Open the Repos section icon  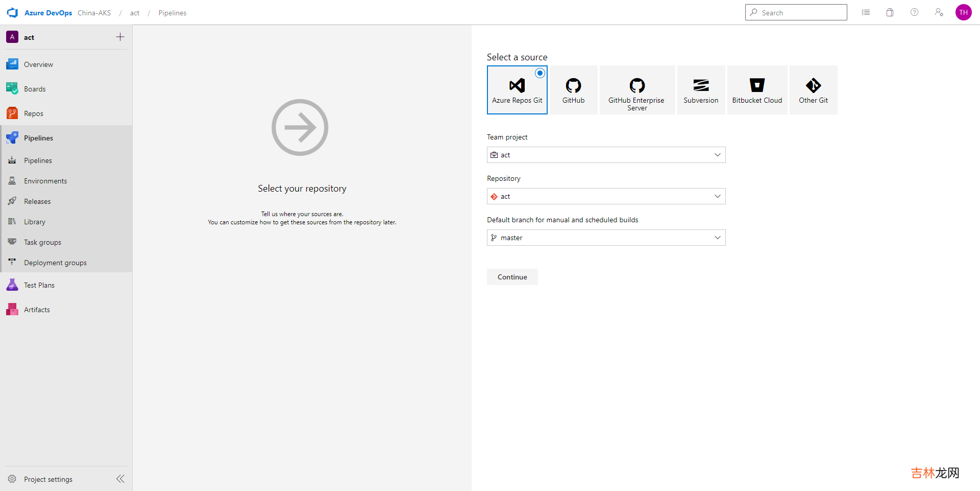[12, 113]
